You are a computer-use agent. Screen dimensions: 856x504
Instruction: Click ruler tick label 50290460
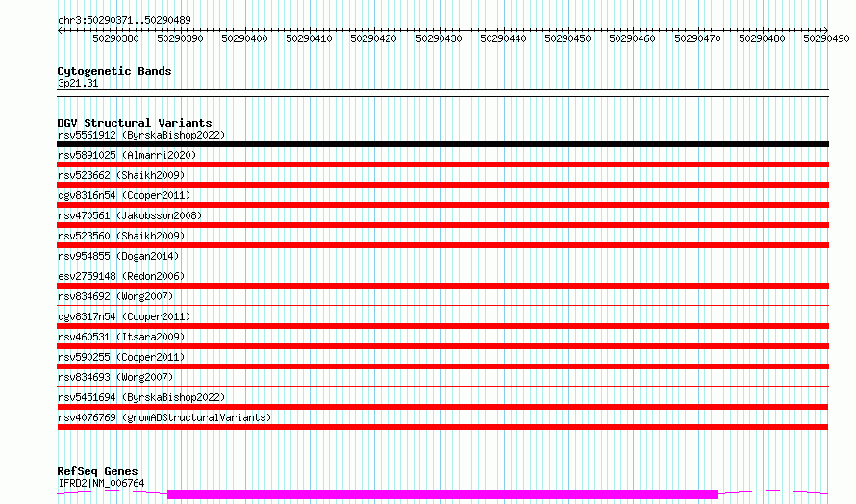(x=632, y=38)
